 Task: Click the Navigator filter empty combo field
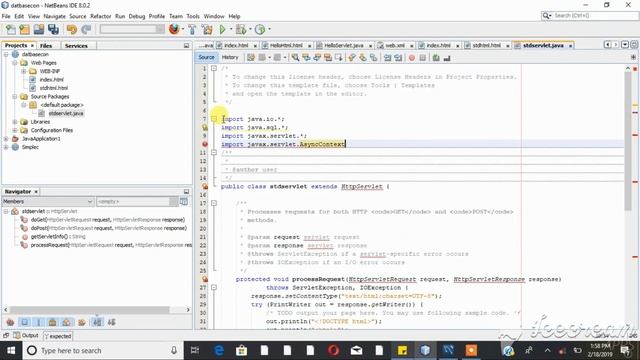point(137,202)
